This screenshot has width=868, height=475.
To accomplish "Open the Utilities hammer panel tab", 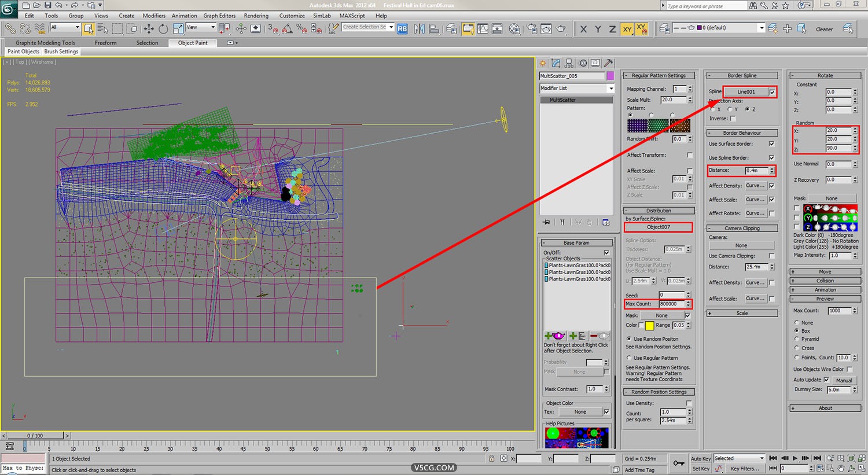I will [x=608, y=63].
